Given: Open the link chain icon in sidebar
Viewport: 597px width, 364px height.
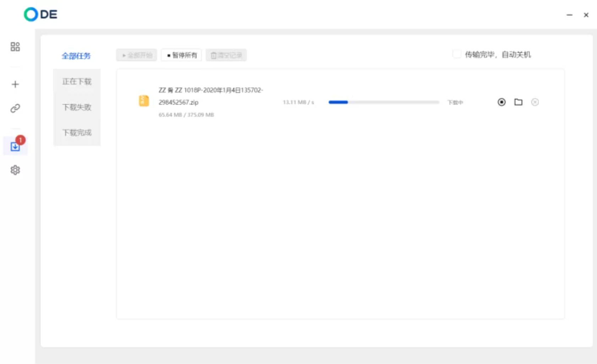Looking at the screenshot, I should click(15, 108).
